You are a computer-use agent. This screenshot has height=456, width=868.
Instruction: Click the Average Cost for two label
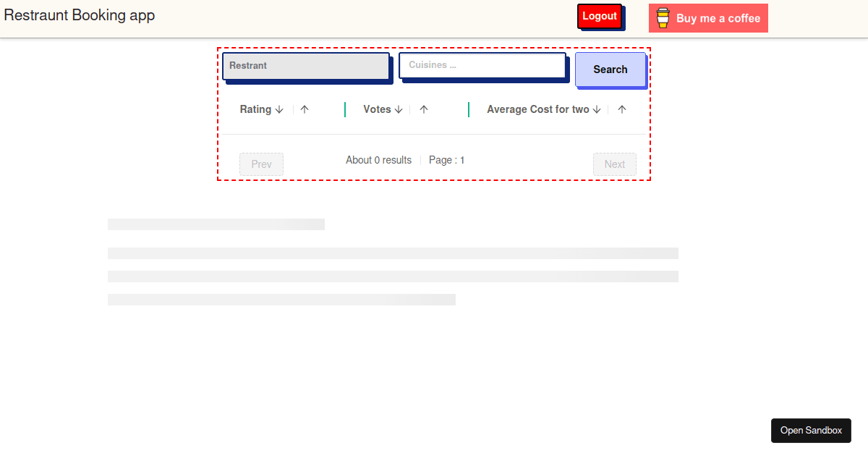coord(538,110)
